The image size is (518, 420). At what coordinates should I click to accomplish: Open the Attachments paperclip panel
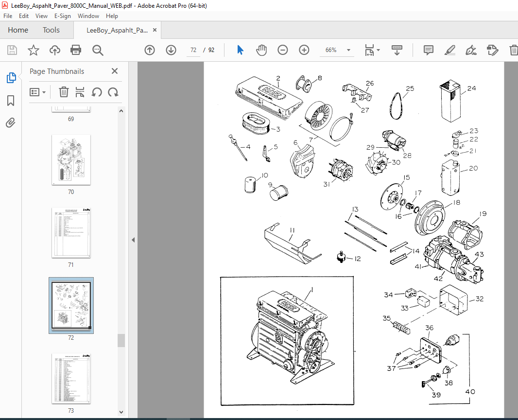click(11, 123)
